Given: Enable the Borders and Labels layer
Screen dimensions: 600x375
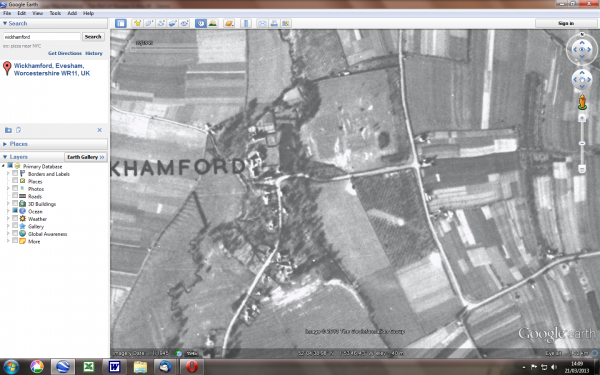Looking at the screenshot, I should coord(15,173).
